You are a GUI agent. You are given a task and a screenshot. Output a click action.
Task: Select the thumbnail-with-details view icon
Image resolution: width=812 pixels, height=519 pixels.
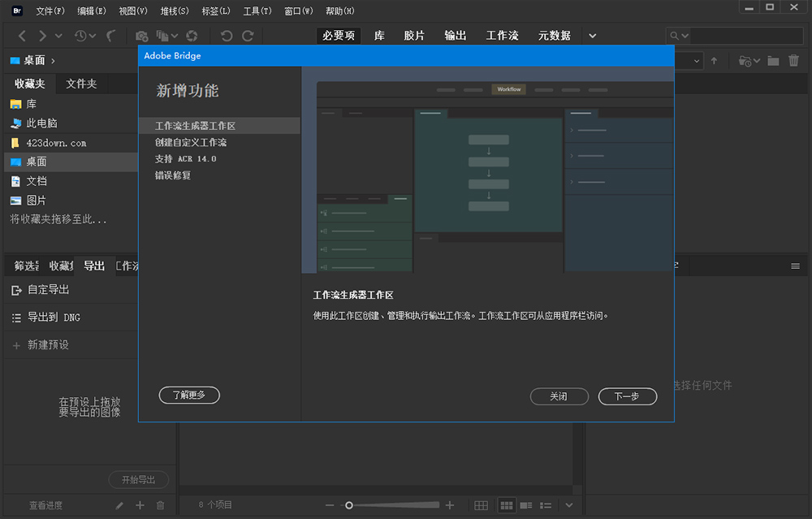coord(526,505)
